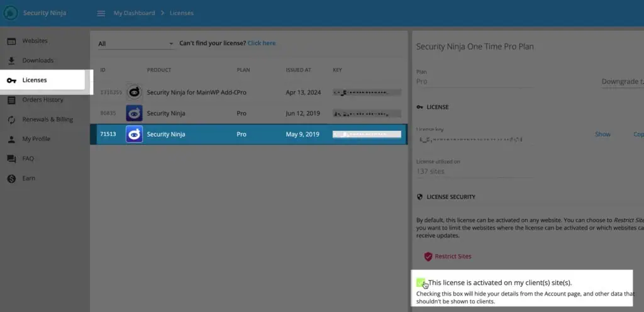Click the FAQ chat bubble icon
This screenshot has height=312, width=644.
[x=11, y=159]
